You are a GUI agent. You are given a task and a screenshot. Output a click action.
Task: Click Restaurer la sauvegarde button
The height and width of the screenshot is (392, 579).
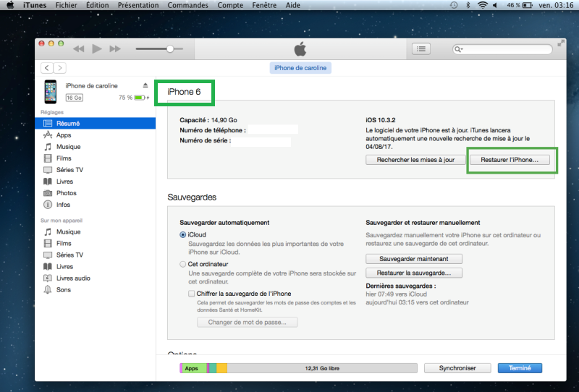pyautogui.click(x=413, y=273)
